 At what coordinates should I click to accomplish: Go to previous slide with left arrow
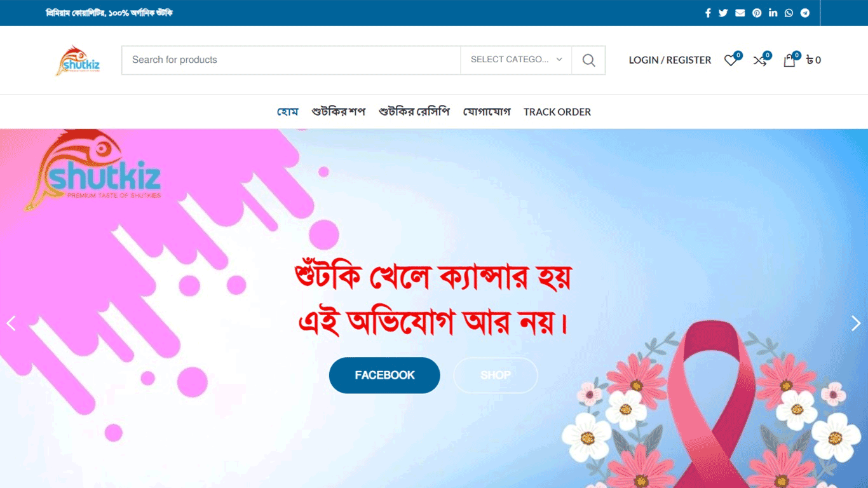(x=11, y=323)
